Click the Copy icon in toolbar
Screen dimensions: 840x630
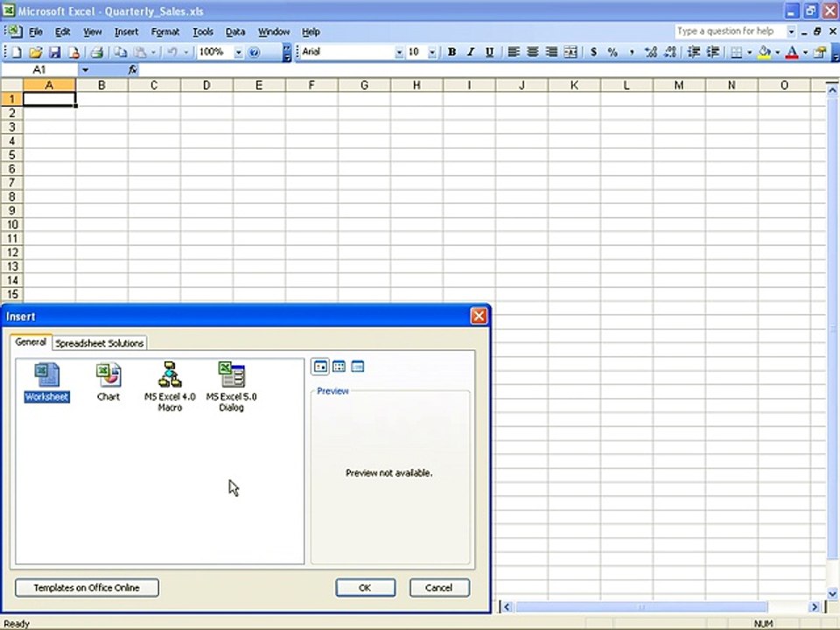[121, 52]
